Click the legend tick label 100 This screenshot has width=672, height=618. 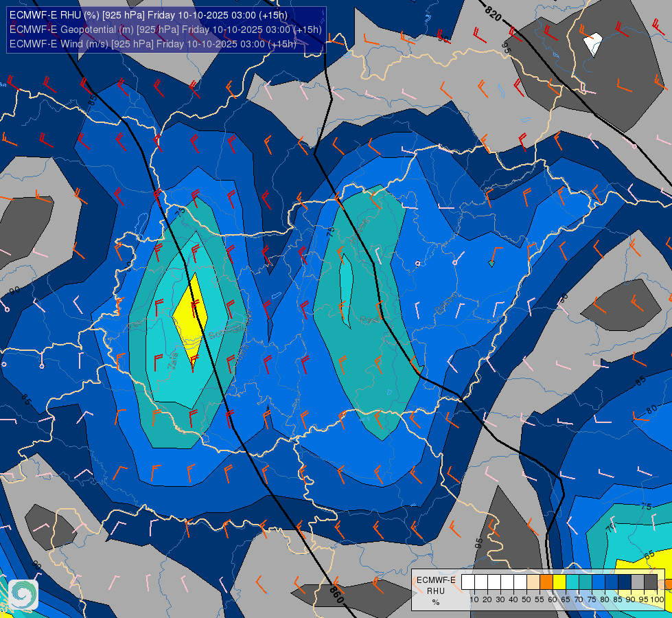pyautogui.click(x=657, y=599)
